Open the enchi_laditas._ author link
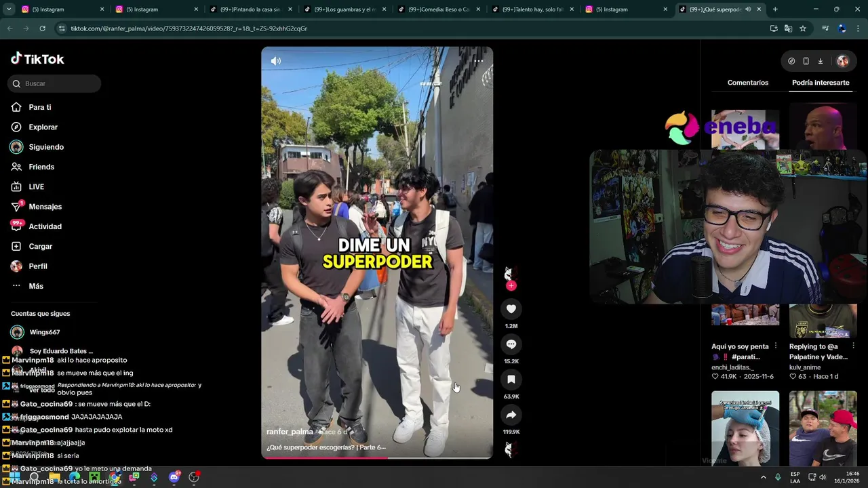Screen dimensions: 868x488 click(x=732, y=367)
